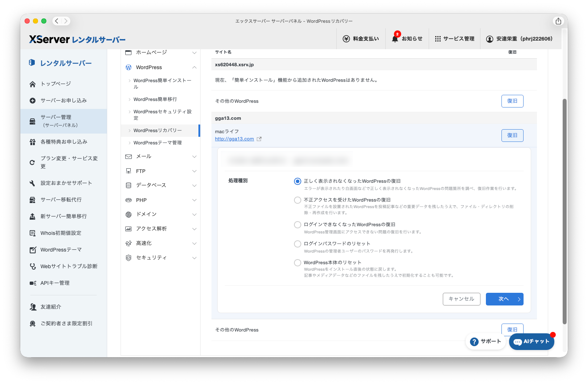The width and height of the screenshot is (588, 384).
Task: Open WordPressテーマ管理 submenu item
Action: click(160, 143)
